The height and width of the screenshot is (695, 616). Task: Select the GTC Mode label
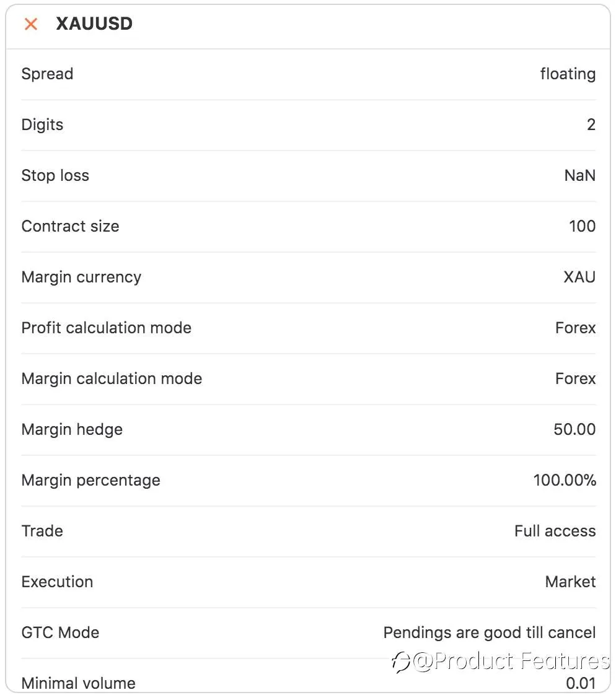pyautogui.click(x=60, y=632)
